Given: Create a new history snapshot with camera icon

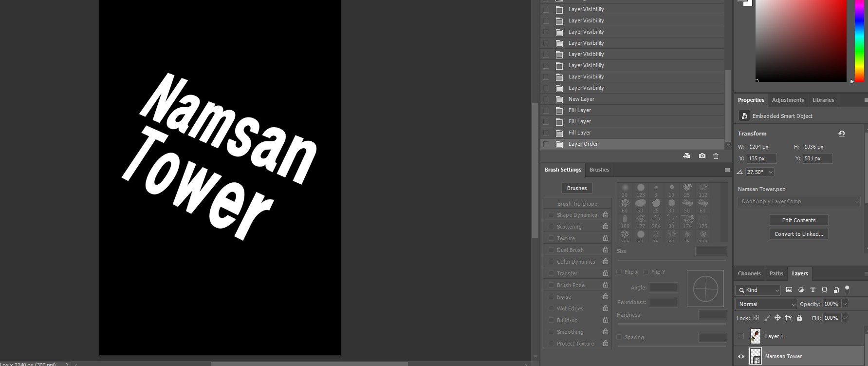Looking at the screenshot, I should click(702, 156).
